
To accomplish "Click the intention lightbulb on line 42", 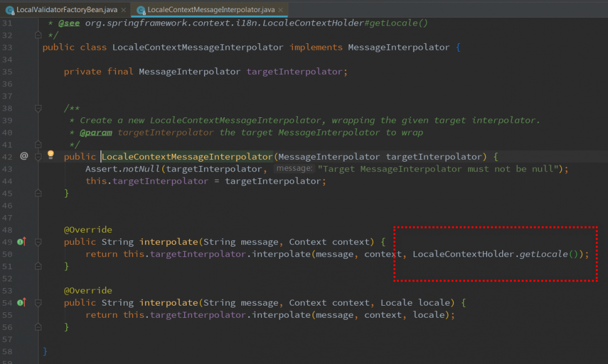I will point(50,155).
